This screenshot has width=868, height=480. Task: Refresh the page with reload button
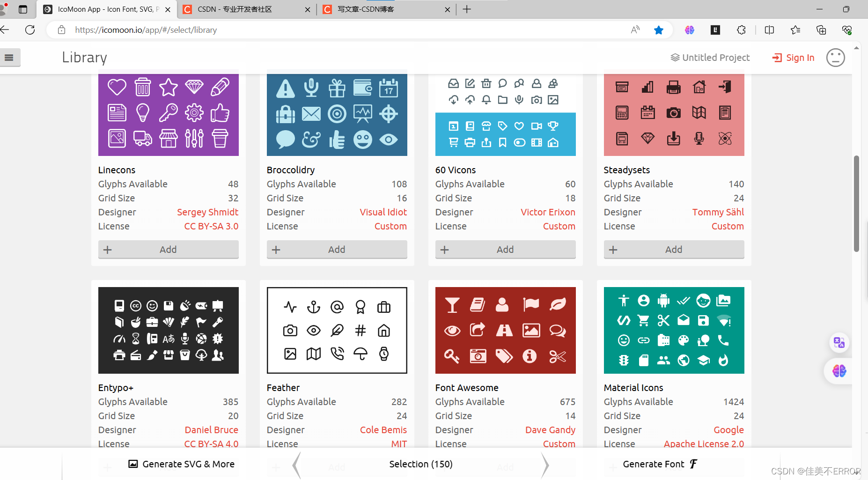pyautogui.click(x=30, y=30)
